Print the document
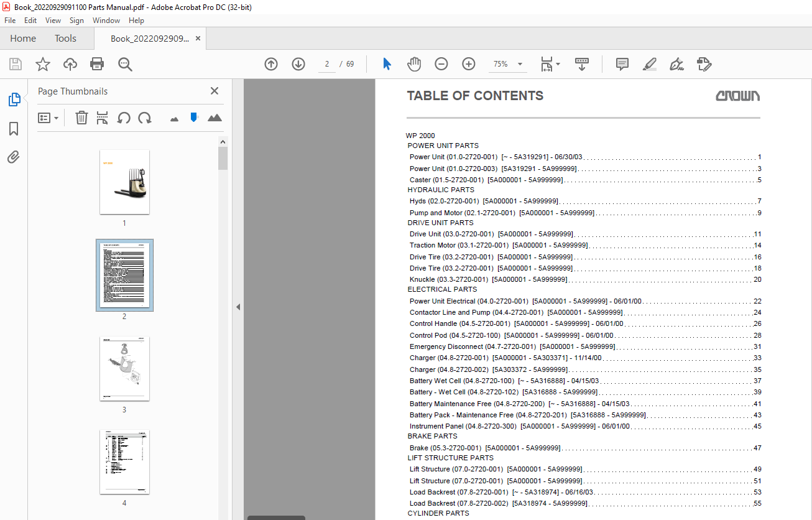This screenshot has height=520, width=812. coord(97,64)
